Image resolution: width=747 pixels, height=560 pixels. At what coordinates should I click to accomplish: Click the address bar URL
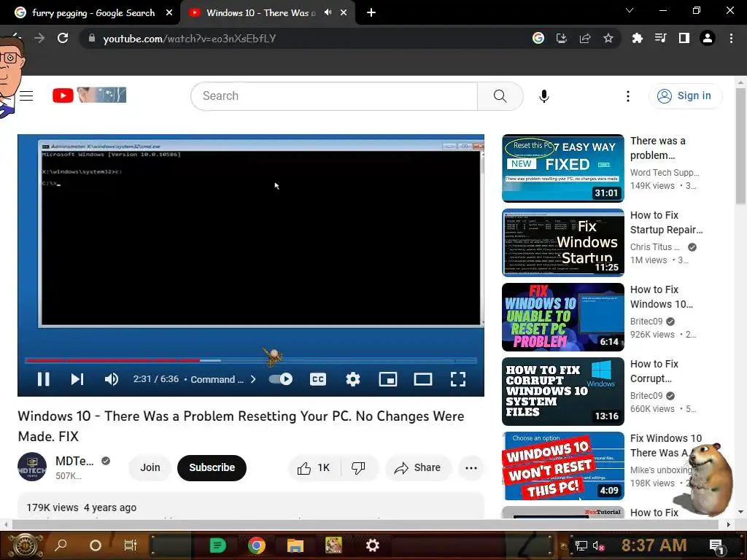[x=190, y=39]
